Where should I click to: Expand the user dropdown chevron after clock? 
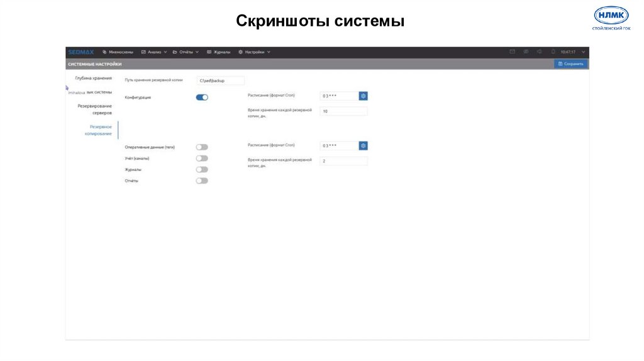pos(583,52)
